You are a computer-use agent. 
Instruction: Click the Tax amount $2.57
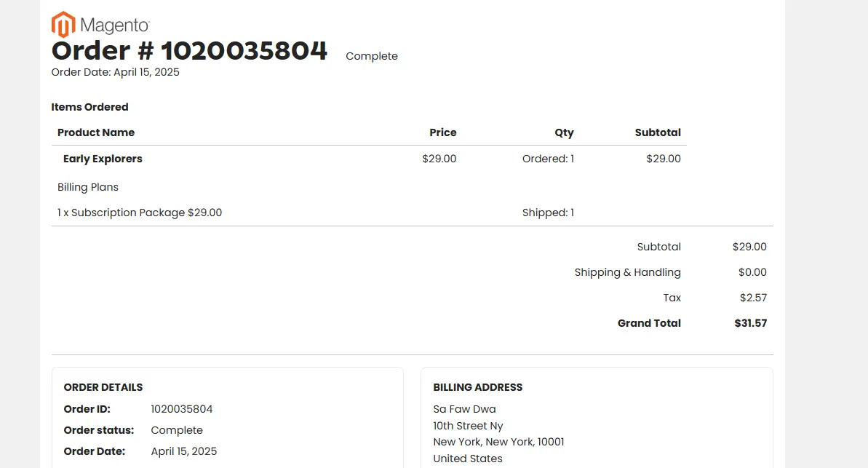(x=754, y=298)
